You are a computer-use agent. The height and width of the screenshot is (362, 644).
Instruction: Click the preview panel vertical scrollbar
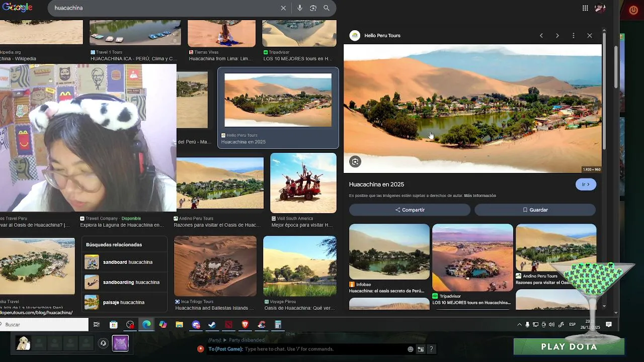[x=604, y=90]
